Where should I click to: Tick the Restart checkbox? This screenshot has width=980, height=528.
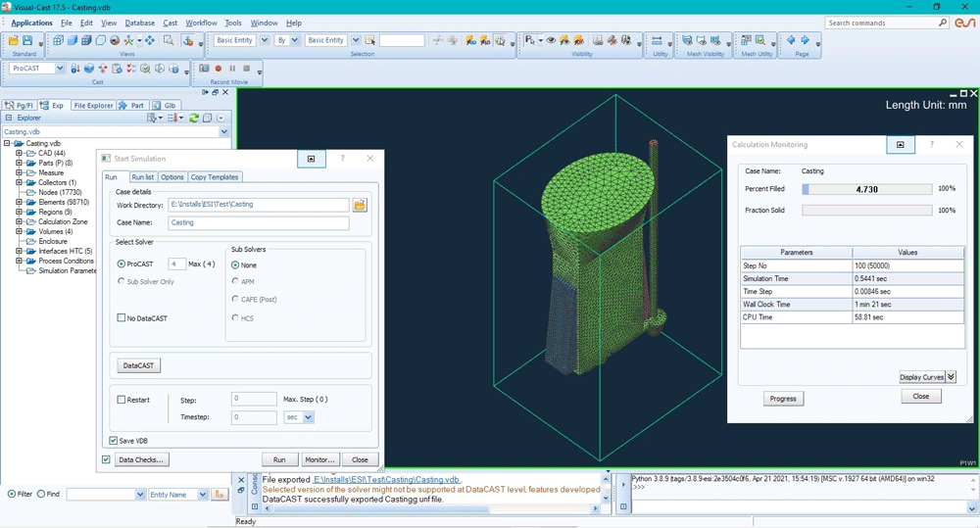tap(122, 400)
